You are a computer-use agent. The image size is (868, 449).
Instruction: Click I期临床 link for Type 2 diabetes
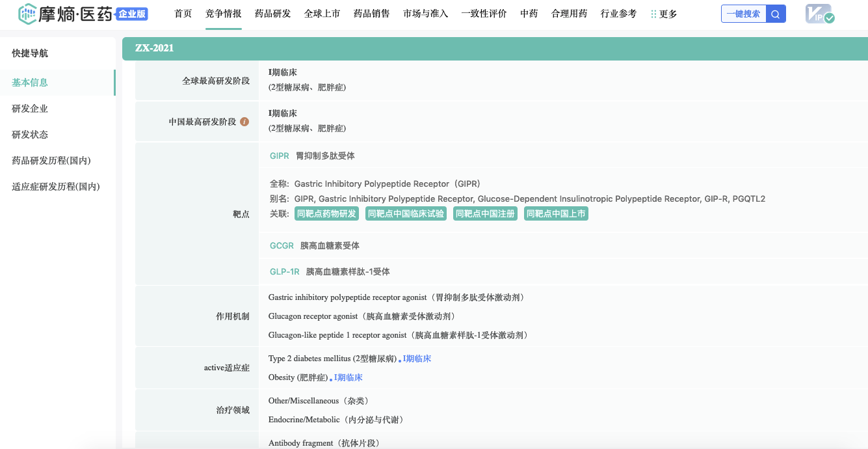(417, 359)
